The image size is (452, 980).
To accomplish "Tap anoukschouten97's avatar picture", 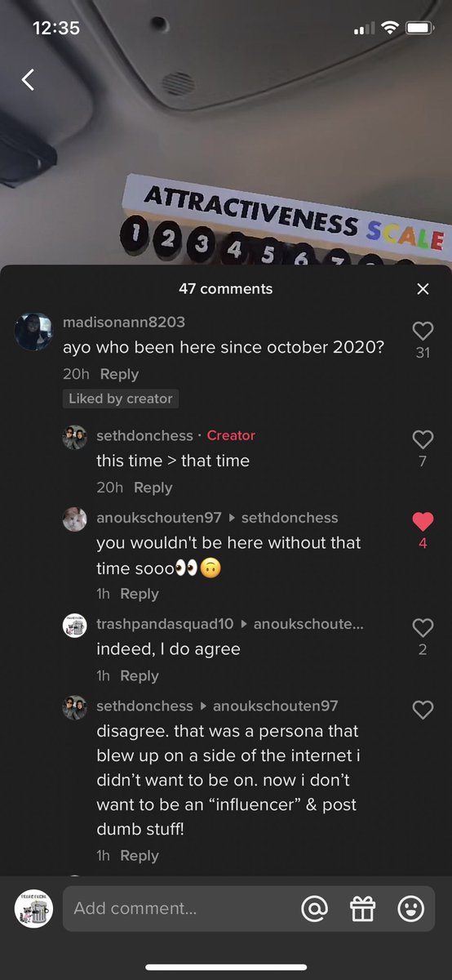I will point(75,519).
